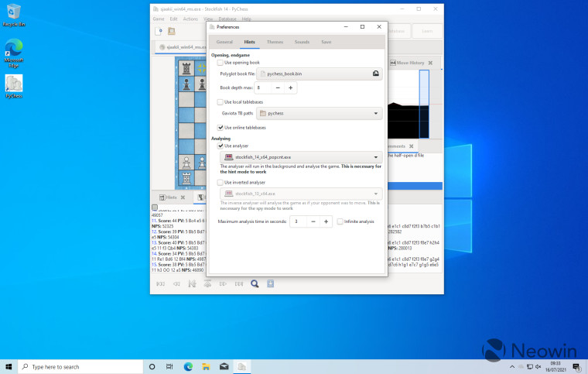Open the Gaviota TB path dropdown
588x374 pixels.
tap(319, 113)
